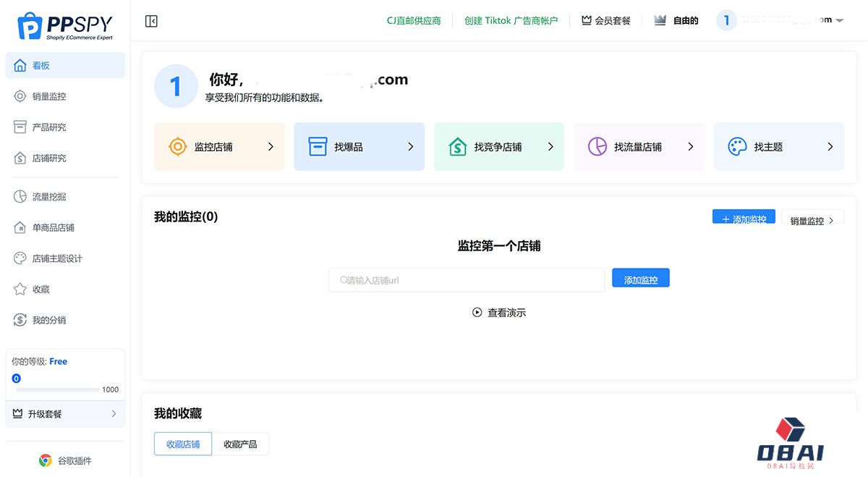Open the CJ直邮供应商 link
This screenshot has width=868, height=477.
click(414, 21)
